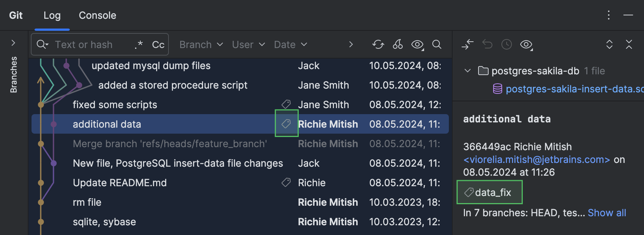
Task: Select the postgres-sakila-insert-data file
Action: pos(574,89)
